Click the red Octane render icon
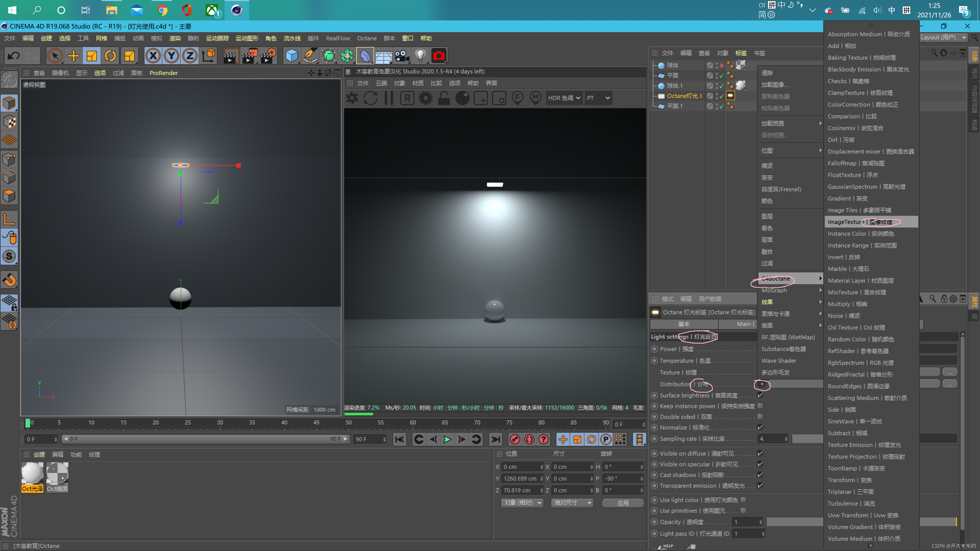 click(439, 56)
